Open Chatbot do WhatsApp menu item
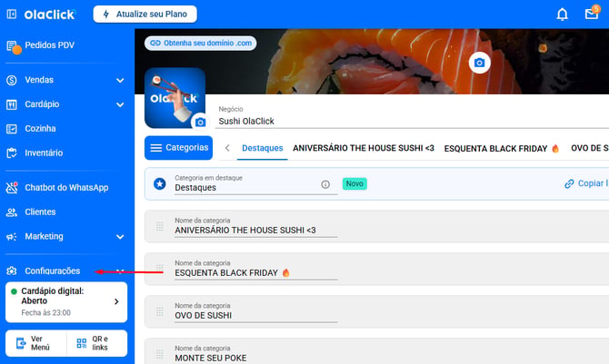This screenshot has width=609, height=364. tap(66, 188)
